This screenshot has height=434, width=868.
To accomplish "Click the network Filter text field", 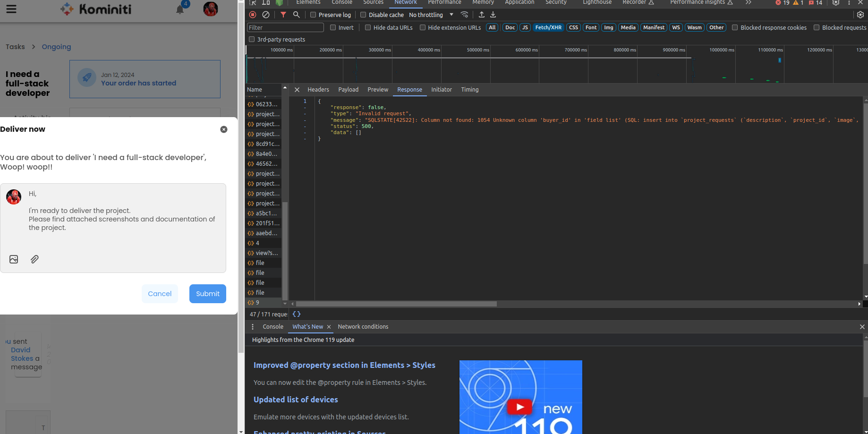I will tap(285, 27).
